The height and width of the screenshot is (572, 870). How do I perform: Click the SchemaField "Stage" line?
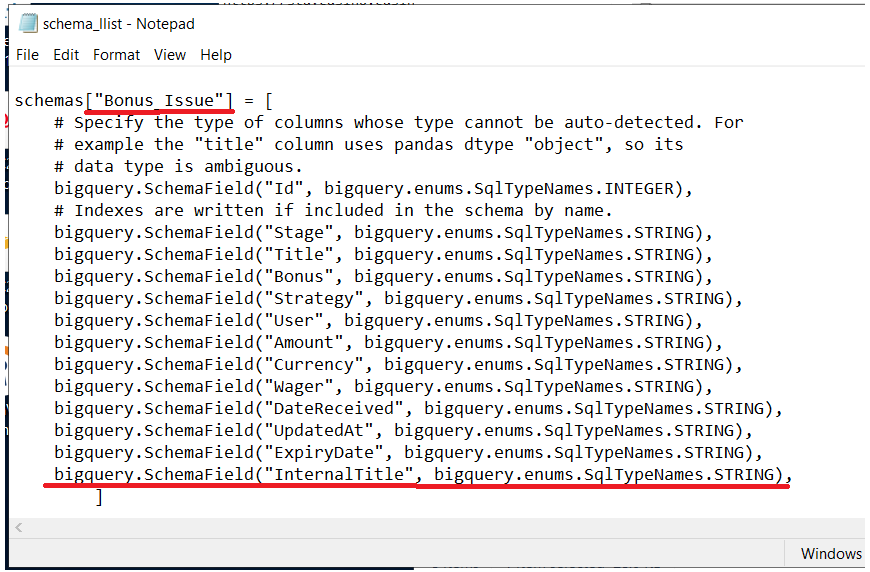[x=383, y=232]
